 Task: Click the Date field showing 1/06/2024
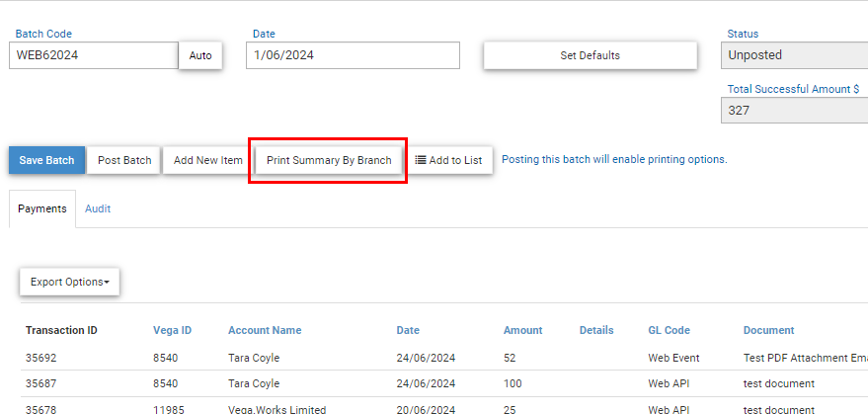pos(353,55)
